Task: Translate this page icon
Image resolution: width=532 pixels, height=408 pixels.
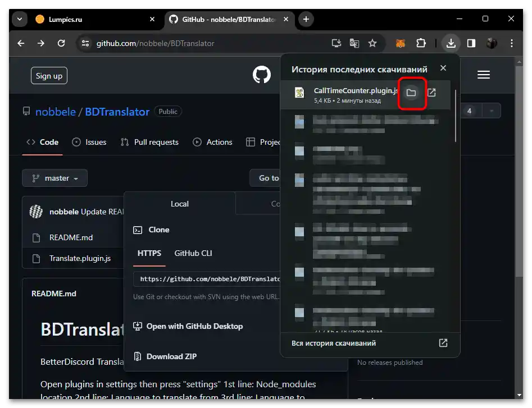Action: click(x=354, y=43)
